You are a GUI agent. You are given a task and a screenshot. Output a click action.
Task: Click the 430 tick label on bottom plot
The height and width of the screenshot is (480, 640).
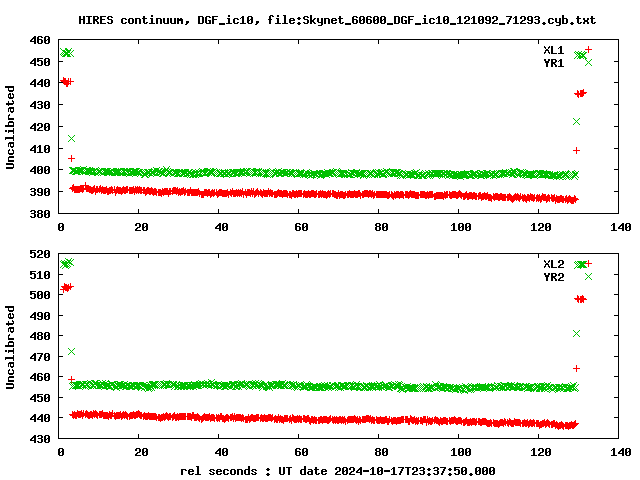40,439
